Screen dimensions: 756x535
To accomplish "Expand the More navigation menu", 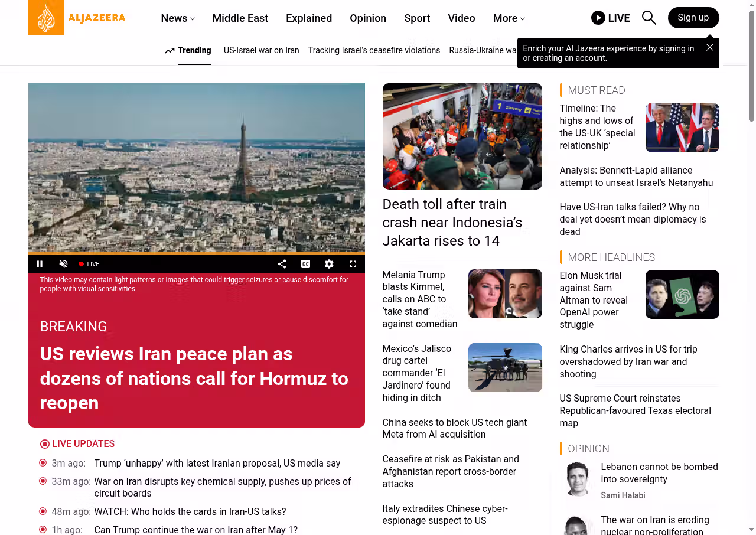I will tap(509, 18).
